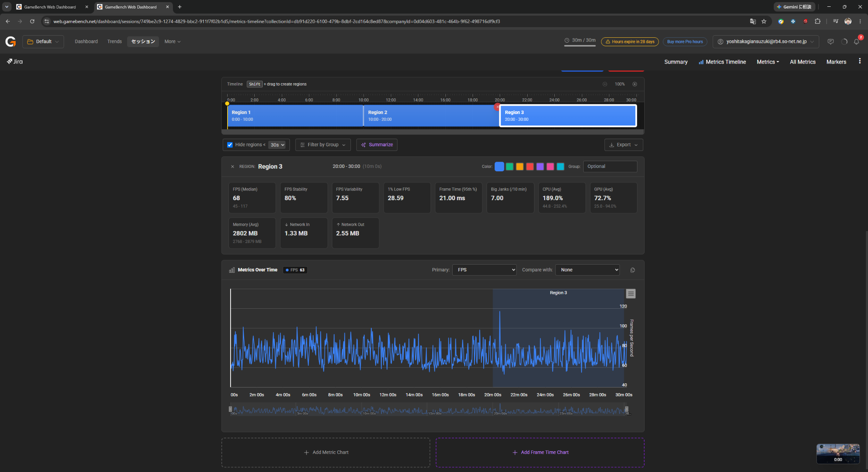
Task: Click the Summarize button
Action: [377, 145]
